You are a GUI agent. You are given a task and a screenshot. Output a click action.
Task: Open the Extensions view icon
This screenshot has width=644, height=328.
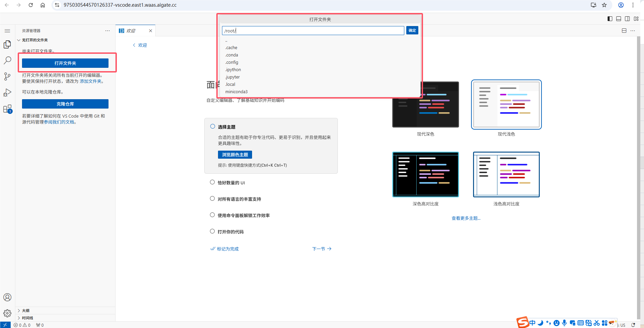(x=7, y=109)
